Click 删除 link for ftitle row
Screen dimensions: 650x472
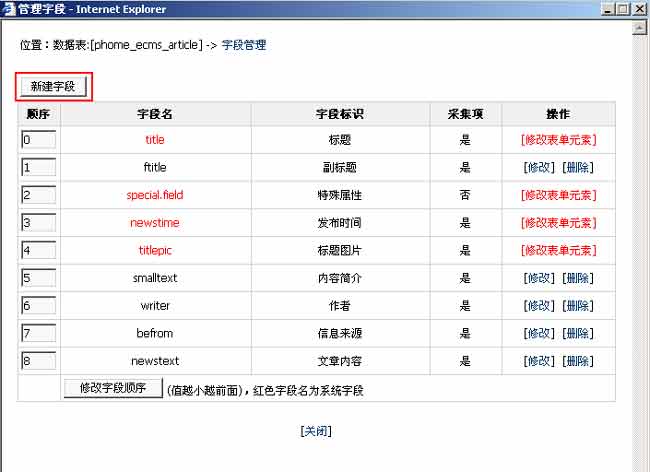click(x=577, y=167)
